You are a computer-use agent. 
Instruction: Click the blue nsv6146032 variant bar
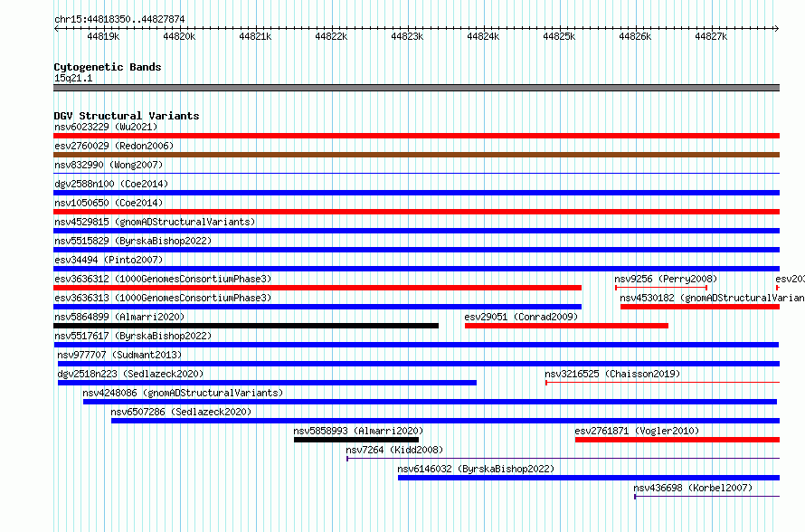[x=589, y=478]
